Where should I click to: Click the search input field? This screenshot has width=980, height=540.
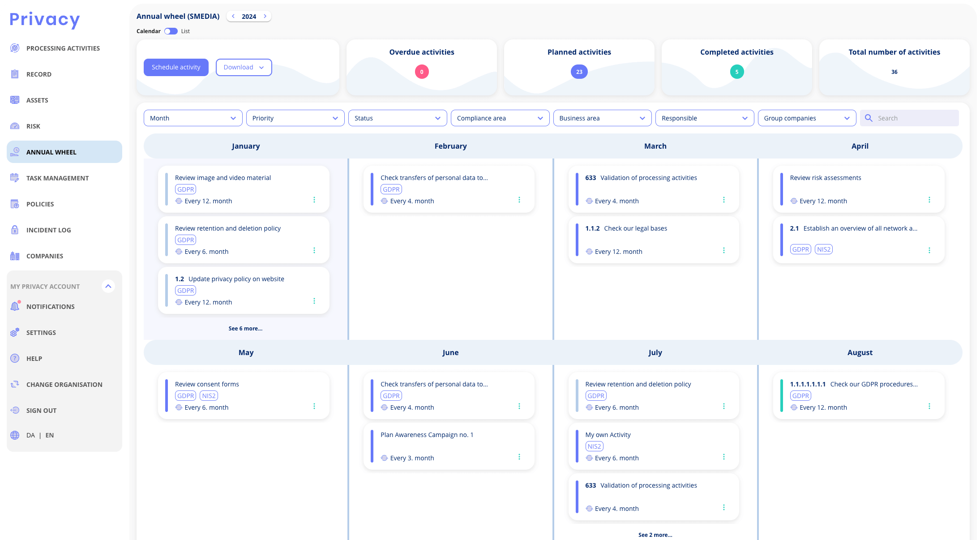point(909,118)
